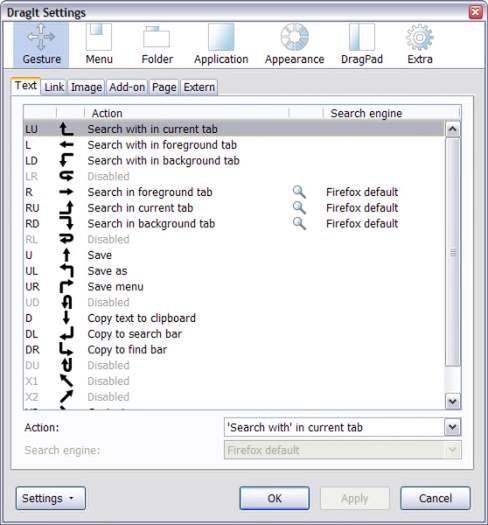488x525 pixels.
Task: Click the magnifier icon in the RU row
Action: (299, 208)
